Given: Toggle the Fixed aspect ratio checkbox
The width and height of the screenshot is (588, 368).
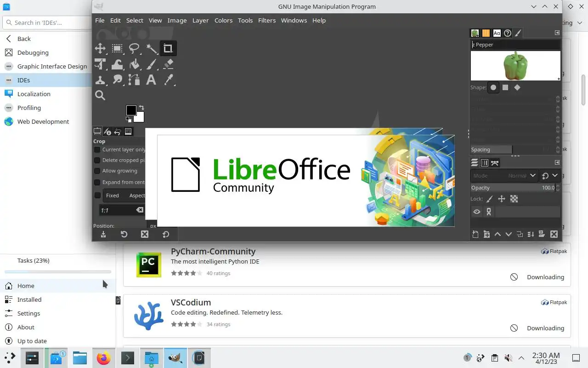Looking at the screenshot, I should (x=97, y=195).
